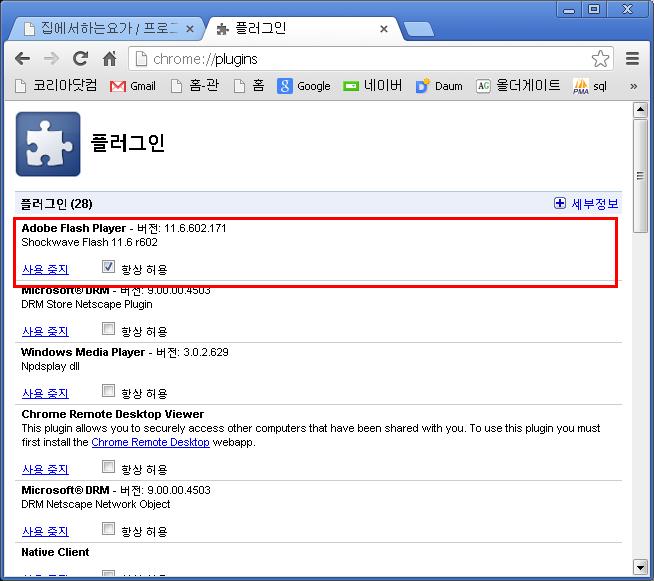Uncheck 항상 허용 for Adobe Flash Player
The width and height of the screenshot is (654, 581).
tap(108, 267)
